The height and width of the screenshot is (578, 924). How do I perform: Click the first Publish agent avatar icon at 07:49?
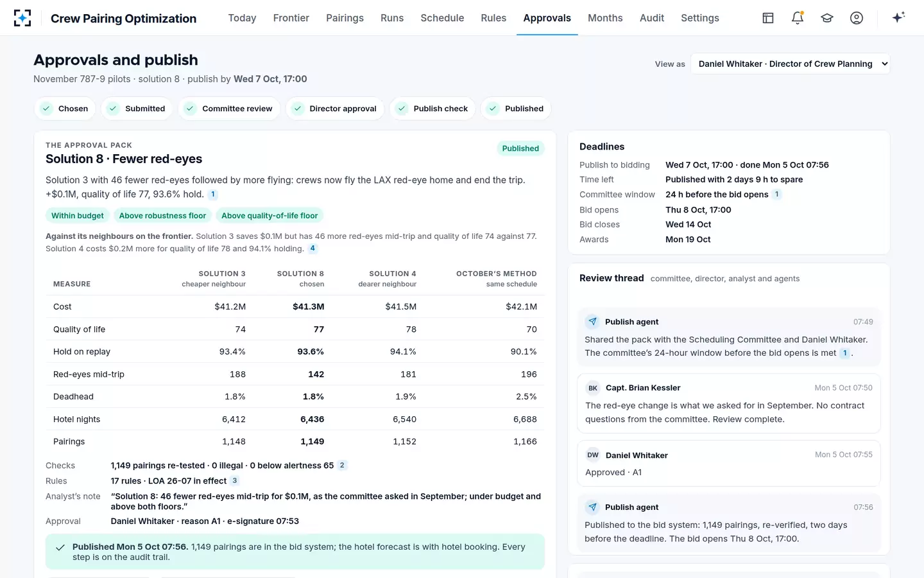592,322
